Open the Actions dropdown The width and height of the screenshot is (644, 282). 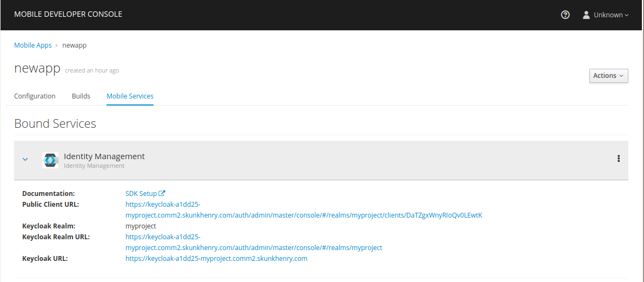[609, 76]
